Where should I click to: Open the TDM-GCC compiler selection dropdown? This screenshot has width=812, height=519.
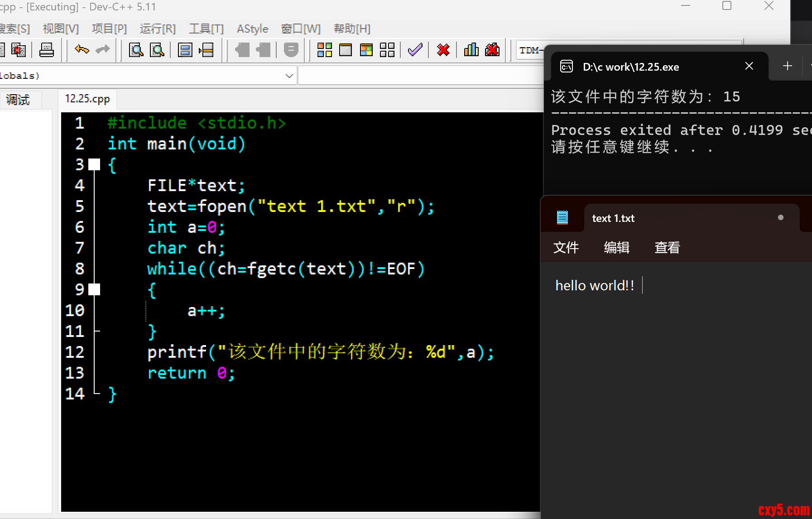point(530,50)
